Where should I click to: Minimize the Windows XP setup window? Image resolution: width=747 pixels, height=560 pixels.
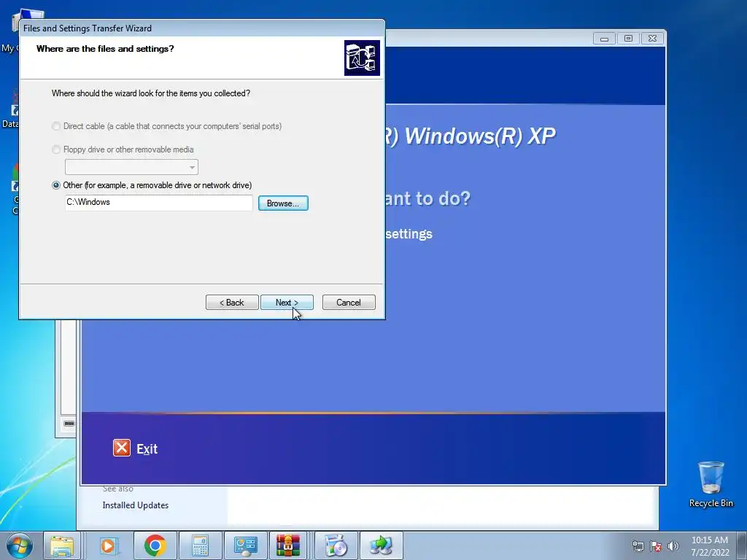(x=604, y=39)
